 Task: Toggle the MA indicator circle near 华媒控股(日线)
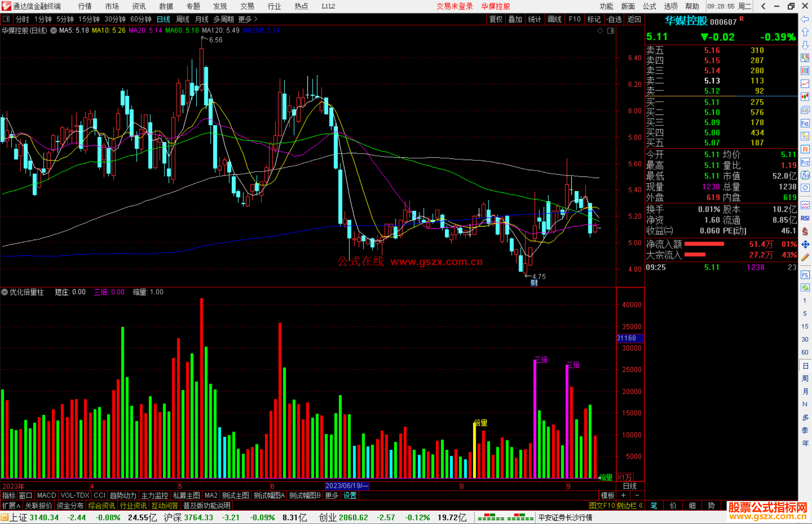pos(54,30)
